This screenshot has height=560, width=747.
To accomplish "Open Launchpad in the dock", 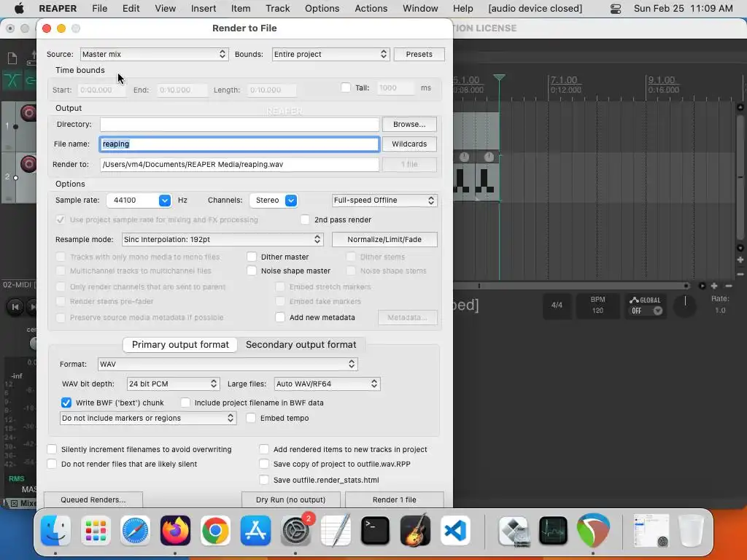I will [96, 531].
